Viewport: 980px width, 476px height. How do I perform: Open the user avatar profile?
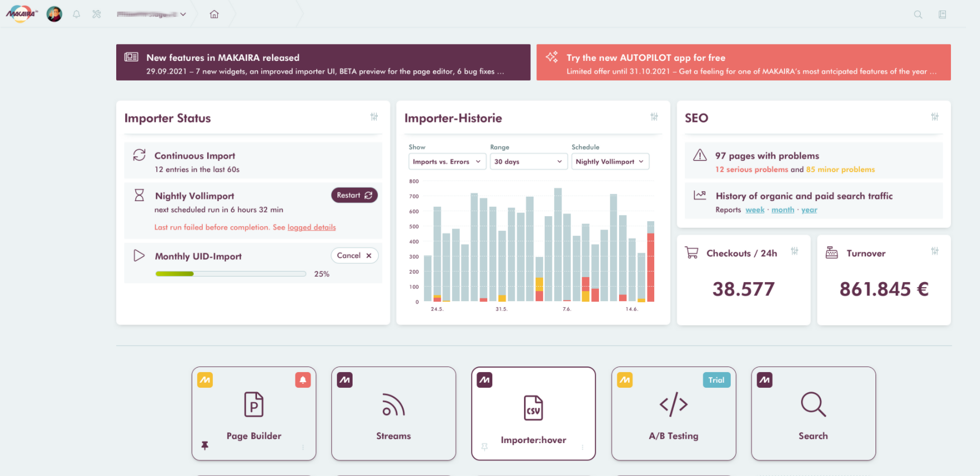tap(54, 14)
